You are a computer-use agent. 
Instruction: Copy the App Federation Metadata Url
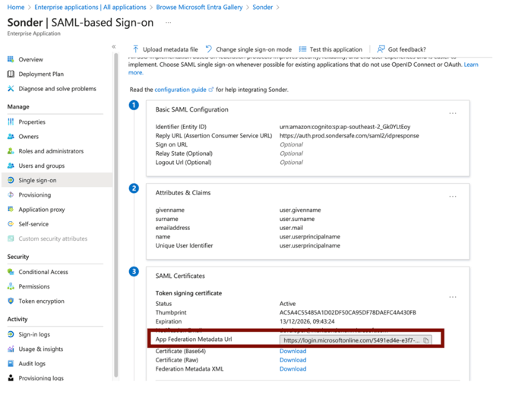point(426,340)
